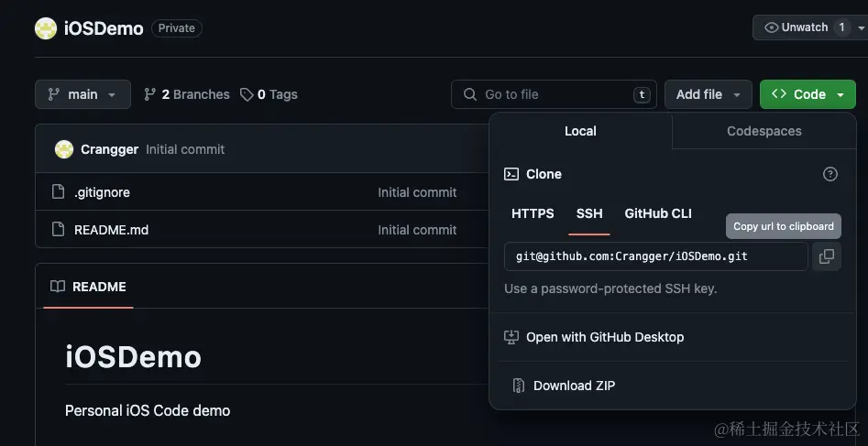Switch to the Codespaces tab
The height and width of the screenshot is (446, 868).
[x=764, y=131]
